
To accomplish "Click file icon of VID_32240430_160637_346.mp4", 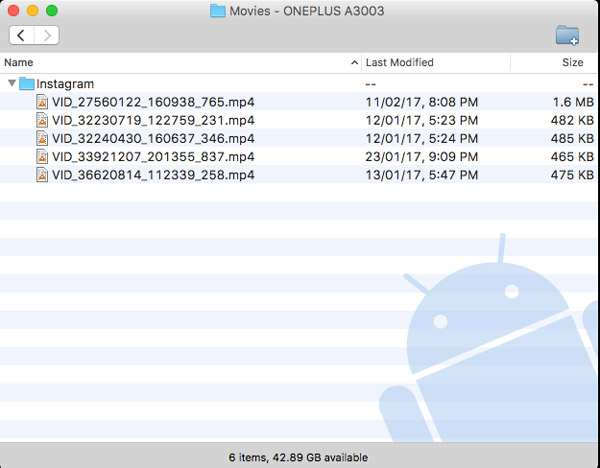I will pyautogui.click(x=42, y=138).
